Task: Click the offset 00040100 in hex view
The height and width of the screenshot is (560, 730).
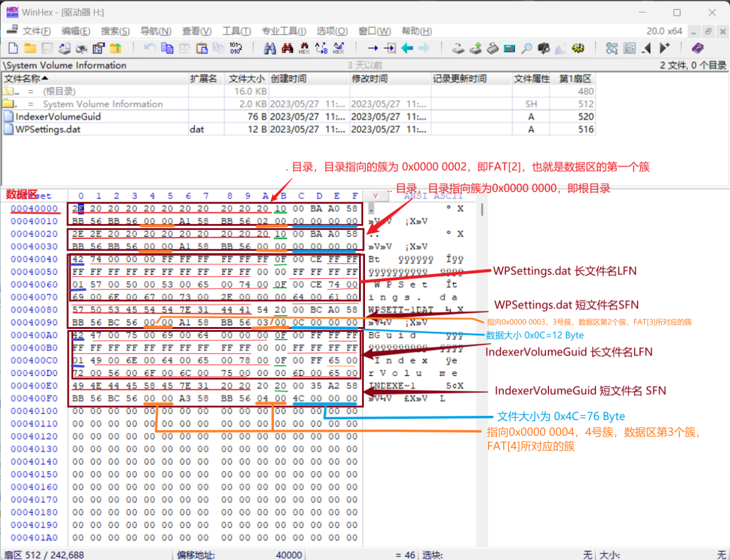Action: [x=34, y=411]
